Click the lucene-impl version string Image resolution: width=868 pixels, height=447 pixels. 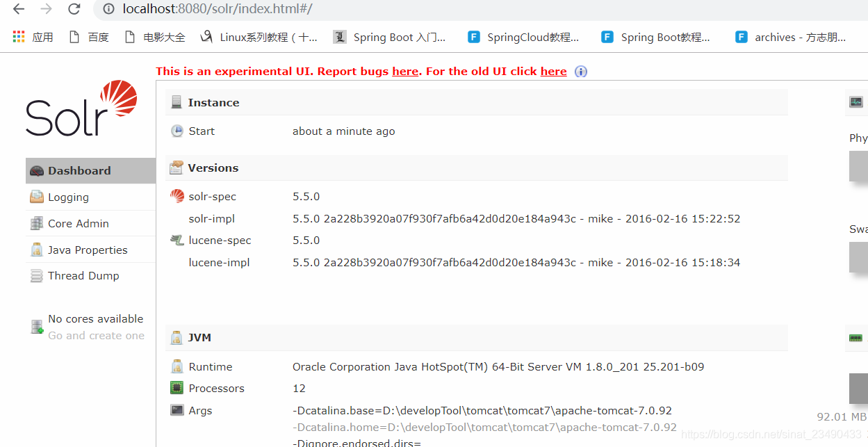(x=516, y=262)
